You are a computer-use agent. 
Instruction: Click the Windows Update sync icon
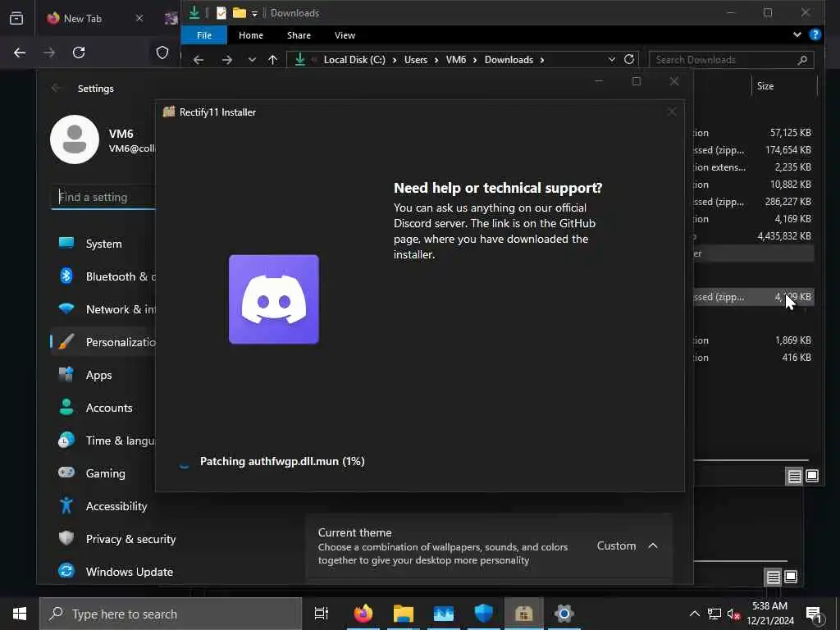coord(66,571)
